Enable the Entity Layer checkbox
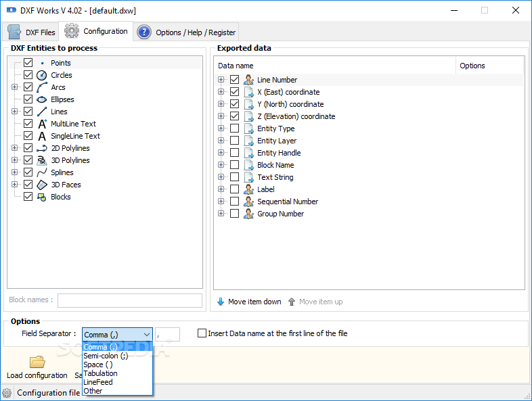 (x=234, y=141)
